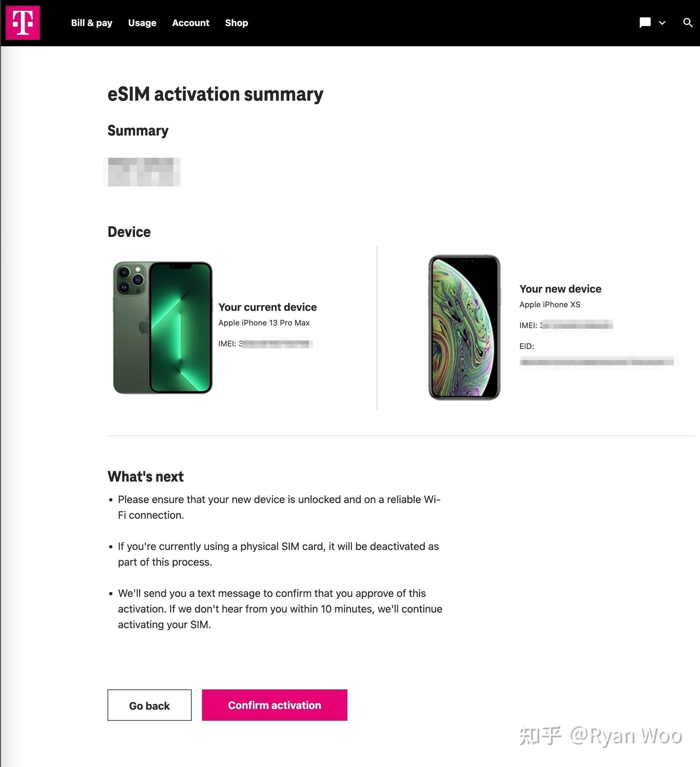Expand the chevron beside the chat icon
The image size is (700, 767).
pyautogui.click(x=662, y=23)
